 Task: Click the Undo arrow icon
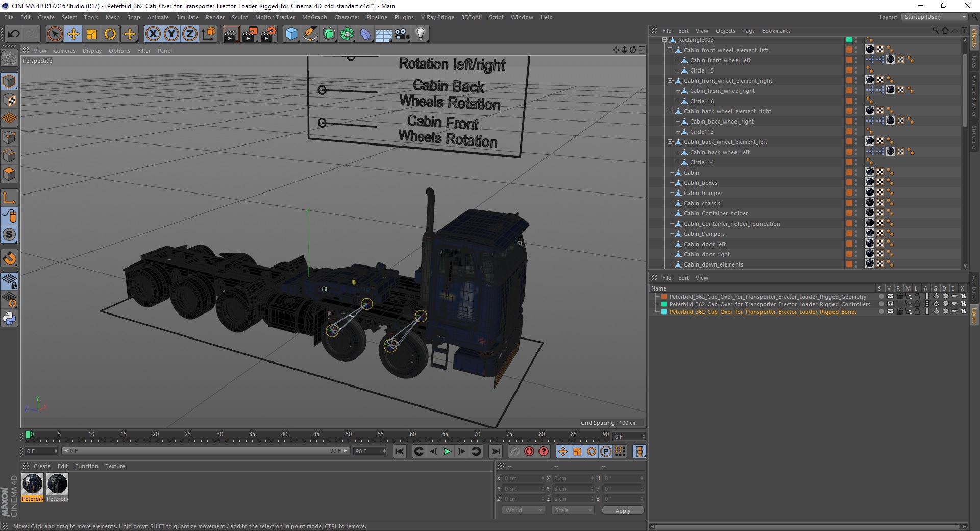click(14, 34)
